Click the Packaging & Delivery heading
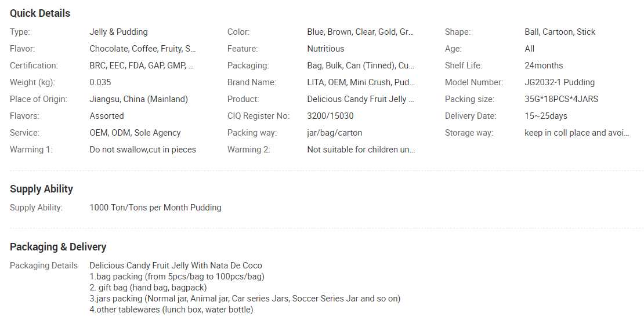The height and width of the screenshot is (320, 644). 58,247
